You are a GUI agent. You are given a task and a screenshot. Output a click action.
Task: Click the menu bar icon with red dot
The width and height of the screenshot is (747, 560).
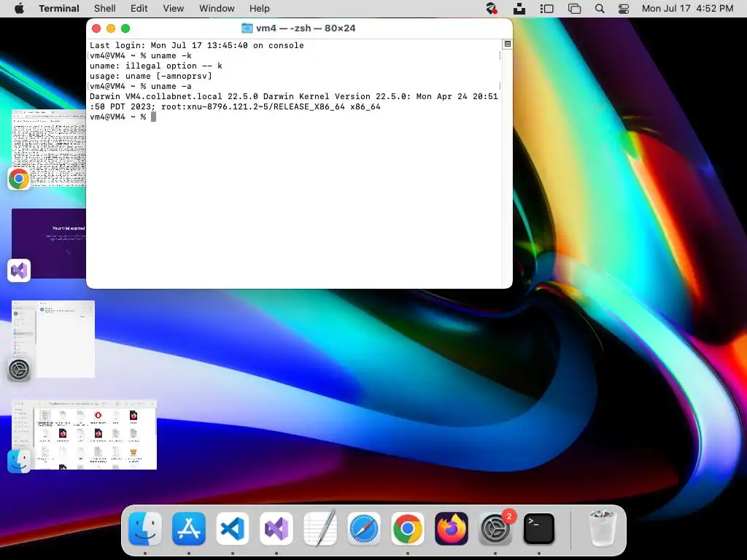(x=492, y=9)
